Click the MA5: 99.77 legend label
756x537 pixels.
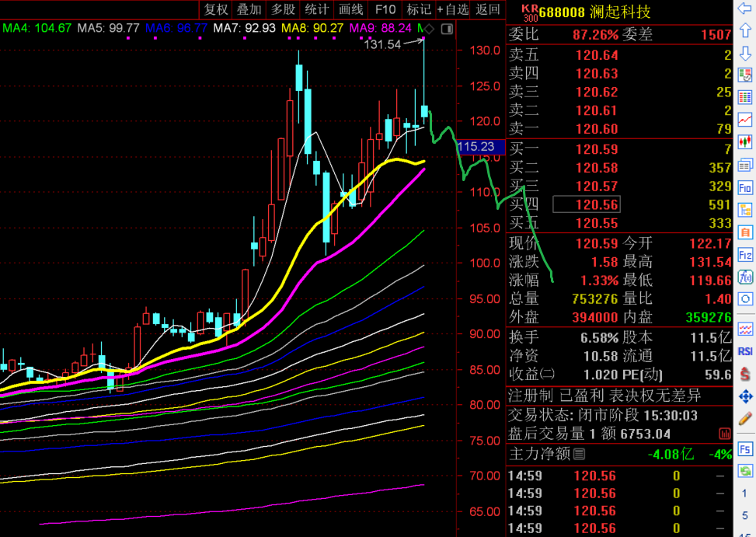[109, 28]
